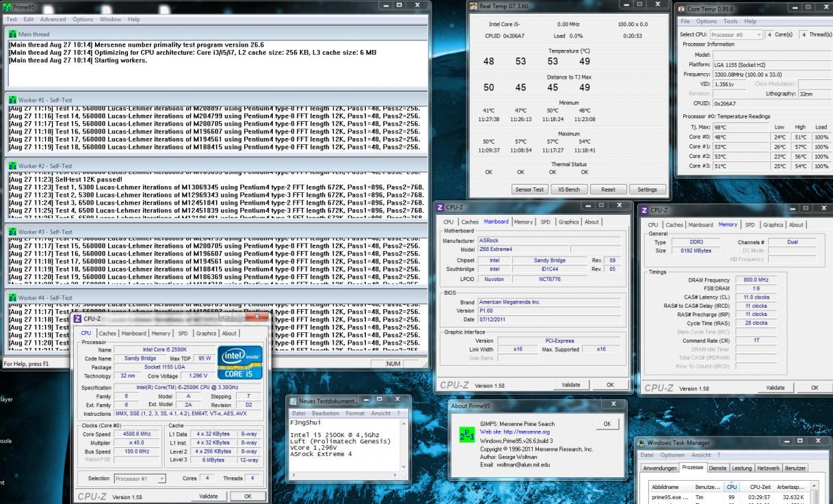This screenshot has height=504, width=833.
Task: Click the CPU-Z Mainboard window title icon
Action: pyautogui.click(x=439, y=206)
